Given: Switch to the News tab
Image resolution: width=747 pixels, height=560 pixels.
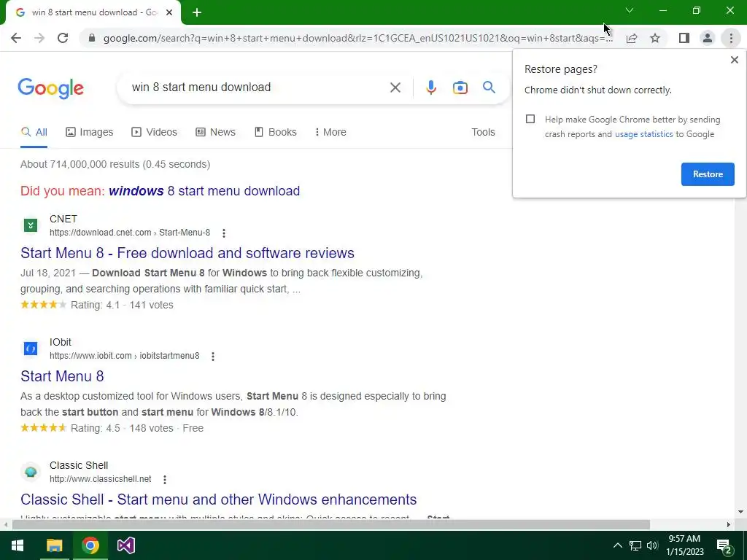Looking at the screenshot, I should 216,133.
